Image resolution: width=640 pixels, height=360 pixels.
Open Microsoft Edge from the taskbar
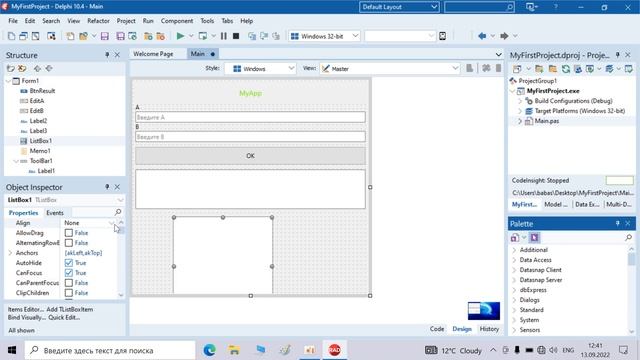210,350
